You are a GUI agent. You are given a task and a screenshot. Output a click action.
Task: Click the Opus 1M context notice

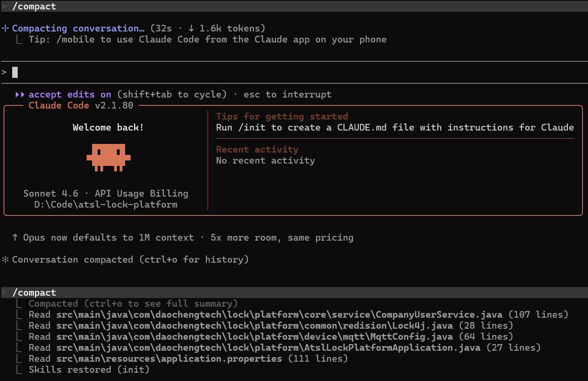188,237
